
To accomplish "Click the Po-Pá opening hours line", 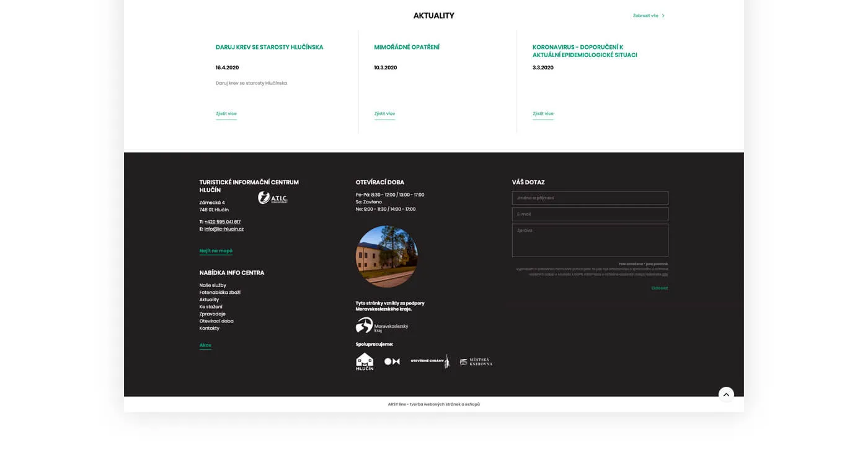I will tap(390, 195).
